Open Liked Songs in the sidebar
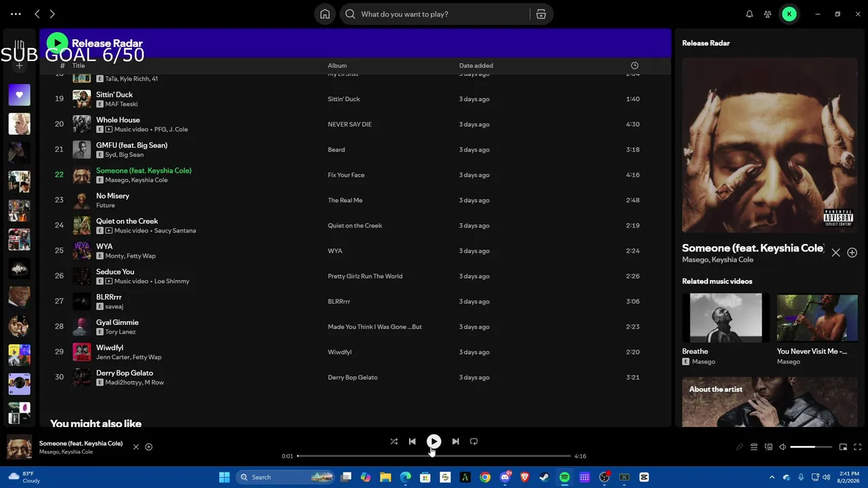Viewport: 868px width, 488px height. point(19,95)
